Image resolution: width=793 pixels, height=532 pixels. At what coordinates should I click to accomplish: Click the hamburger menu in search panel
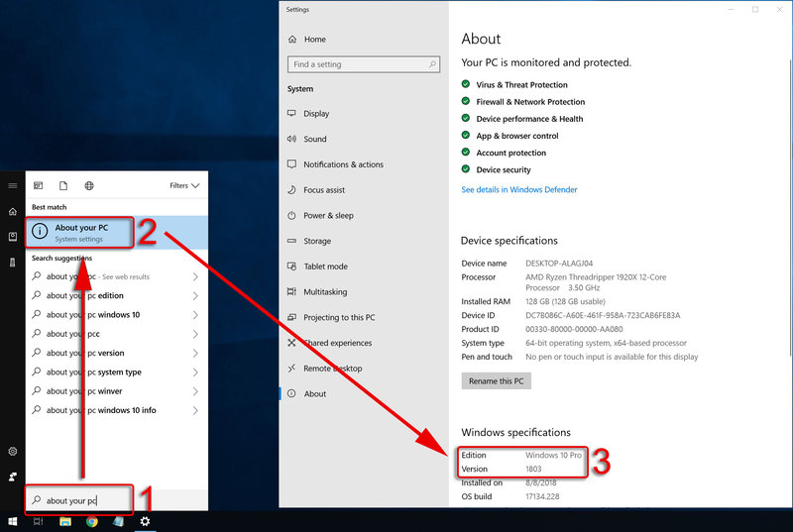click(x=13, y=185)
